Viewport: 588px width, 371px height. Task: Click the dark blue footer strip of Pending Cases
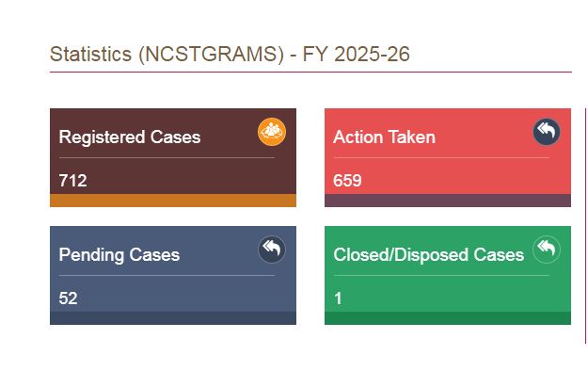point(173,318)
